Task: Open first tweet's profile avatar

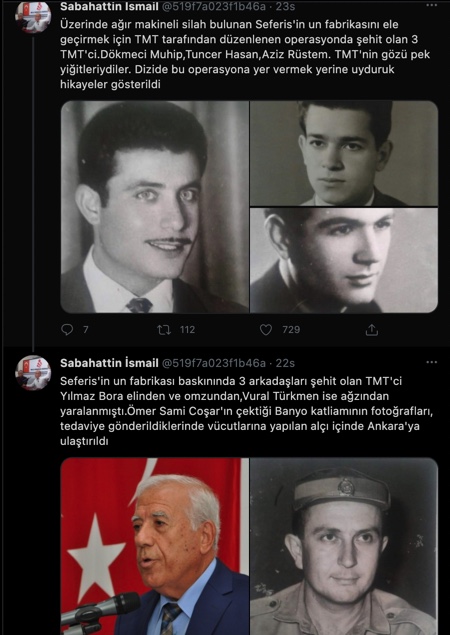Action: click(33, 17)
